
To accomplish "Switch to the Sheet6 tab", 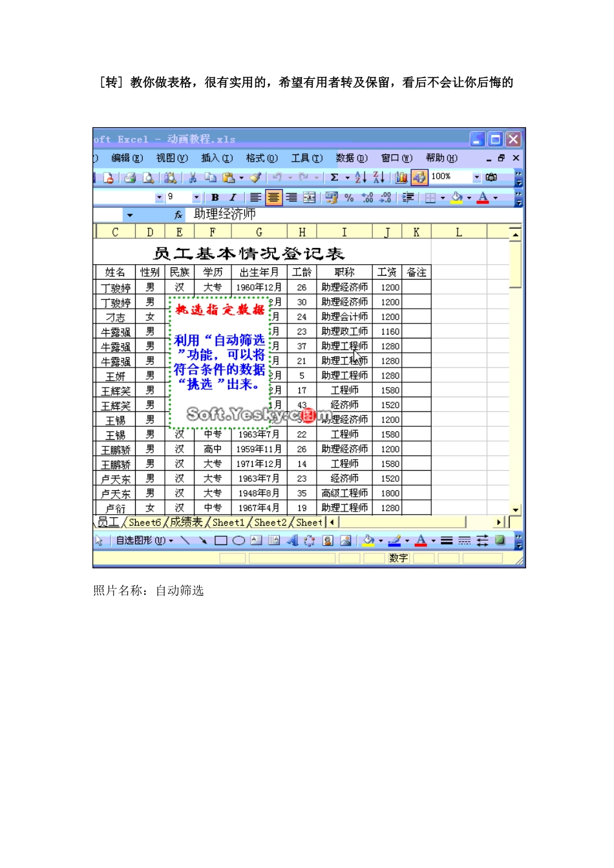I will 145,522.
